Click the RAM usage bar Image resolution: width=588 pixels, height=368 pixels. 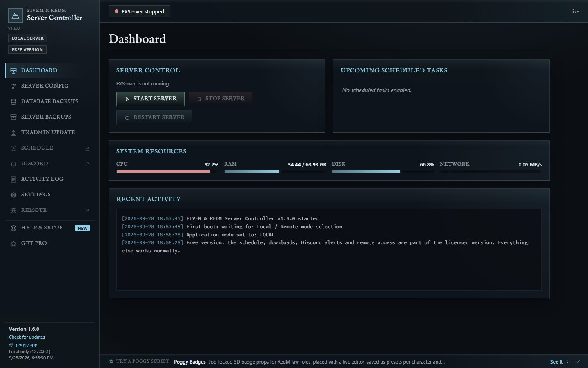coord(275,171)
